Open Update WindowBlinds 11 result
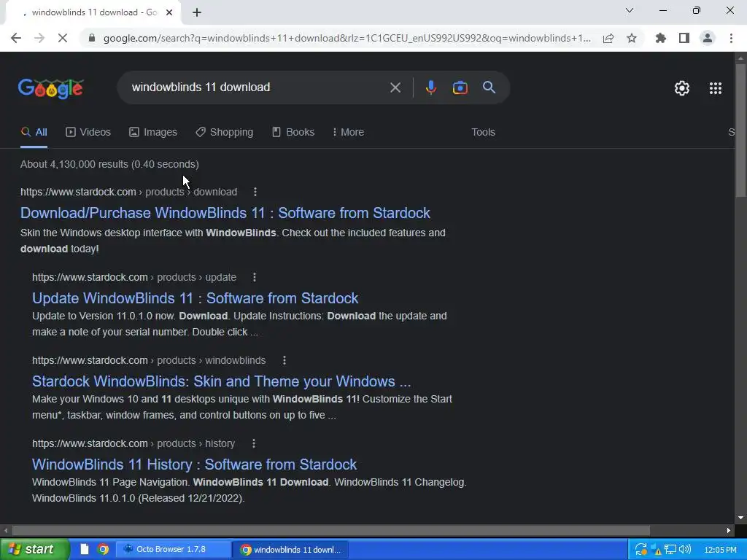Screen dimensions: 747x560 [196, 298]
